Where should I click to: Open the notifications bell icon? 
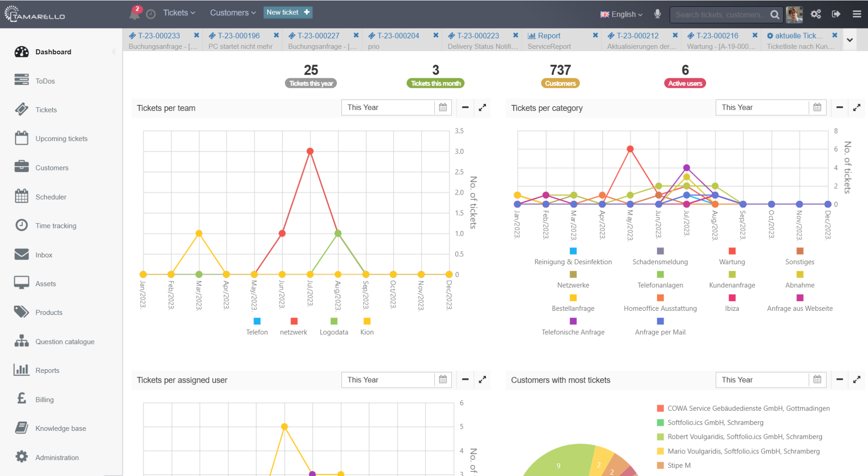pyautogui.click(x=134, y=13)
